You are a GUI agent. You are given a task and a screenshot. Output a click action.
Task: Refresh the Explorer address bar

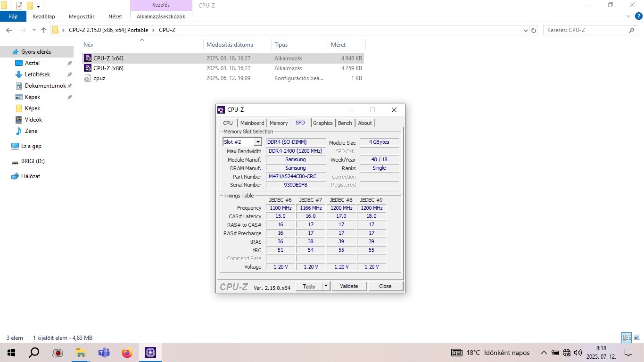click(534, 30)
